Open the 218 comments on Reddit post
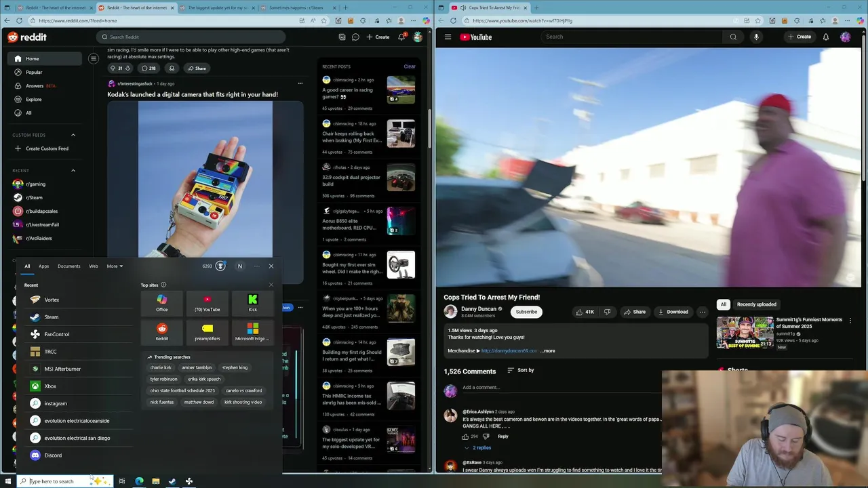Screen dimensions: 868x488 point(149,68)
